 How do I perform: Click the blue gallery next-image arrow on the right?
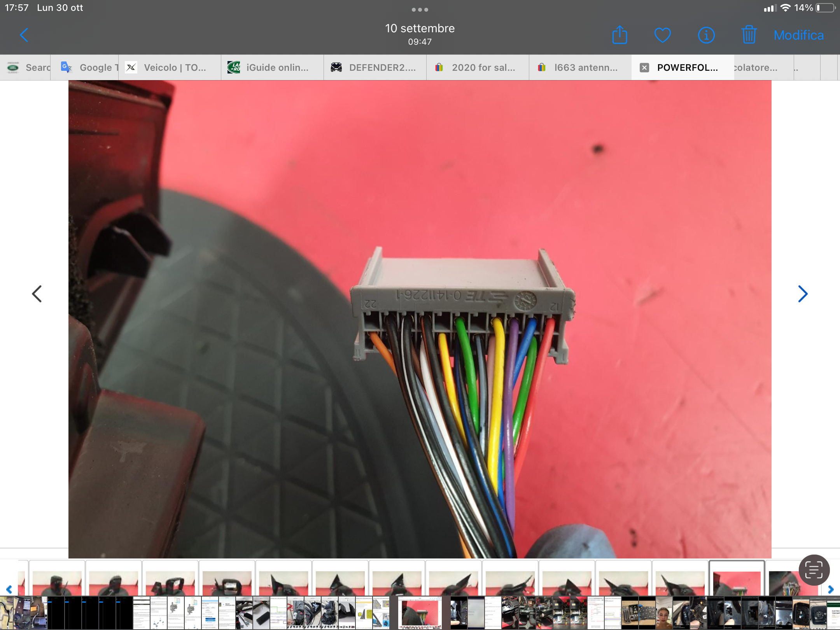pos(803,294)
